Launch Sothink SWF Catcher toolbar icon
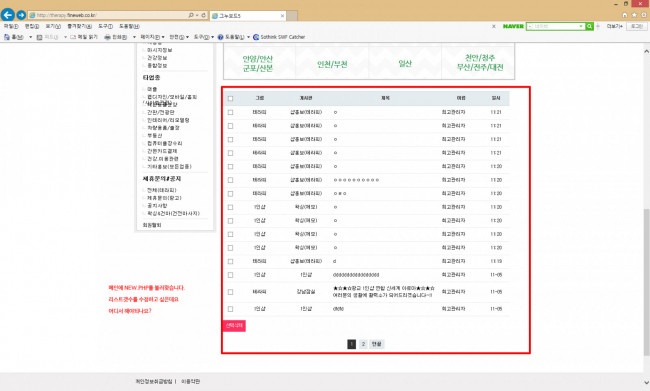Viewport: 650px width, 391px height. pyautogui.click(x=256, y=37)
